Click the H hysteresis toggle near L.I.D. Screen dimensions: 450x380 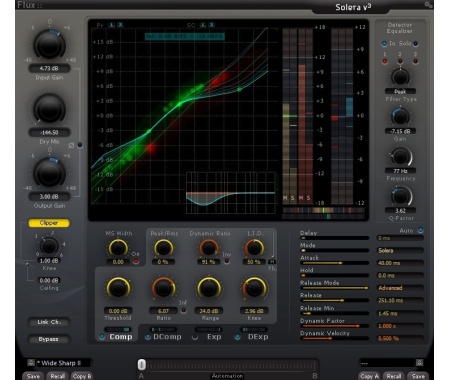point(272,262)
